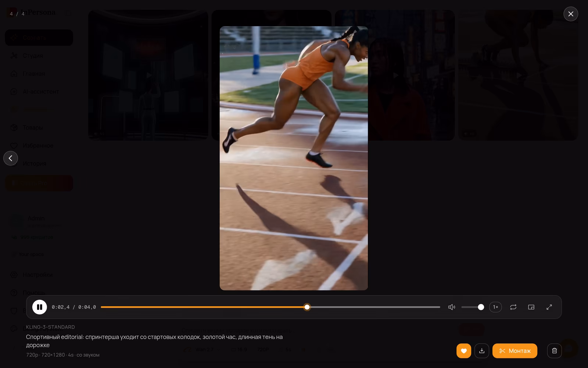Viewport: 588px width, 368px height.
Task: Mute the video with speaker icon
Action: (452, 307)
